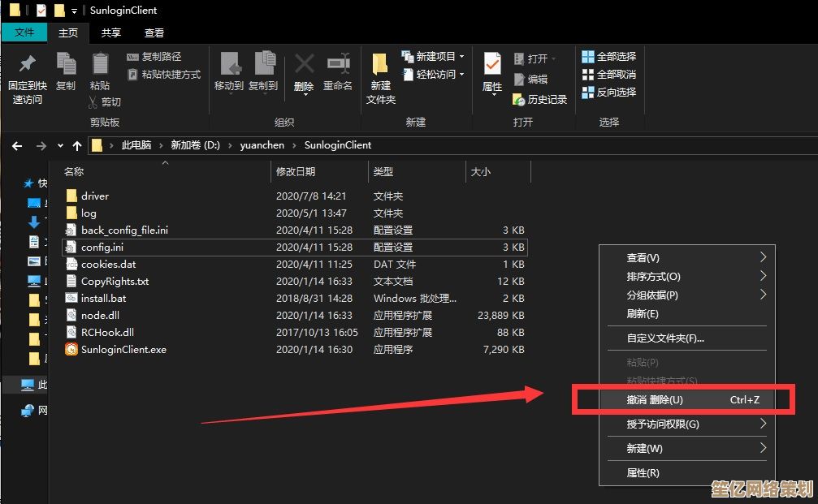818x504 pixels.
Task: Click the Delete X icon
Action: [x=304, y=64]
